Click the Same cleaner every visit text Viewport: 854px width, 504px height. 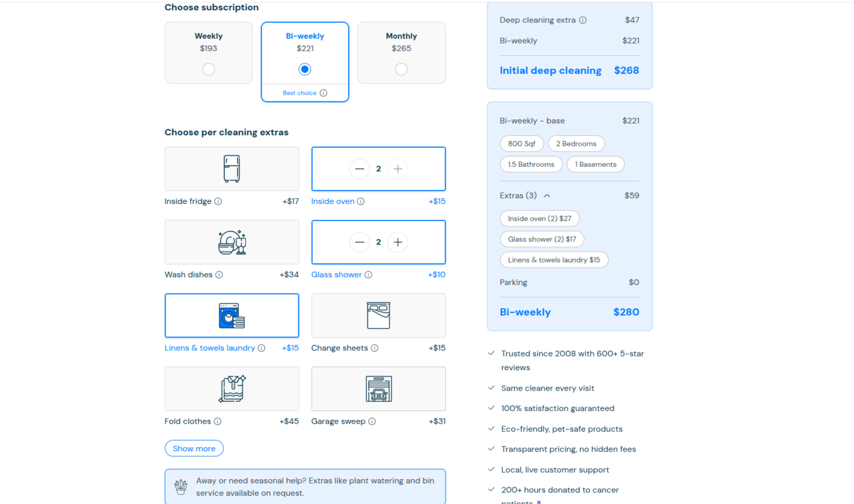click(x=547, y=388)
